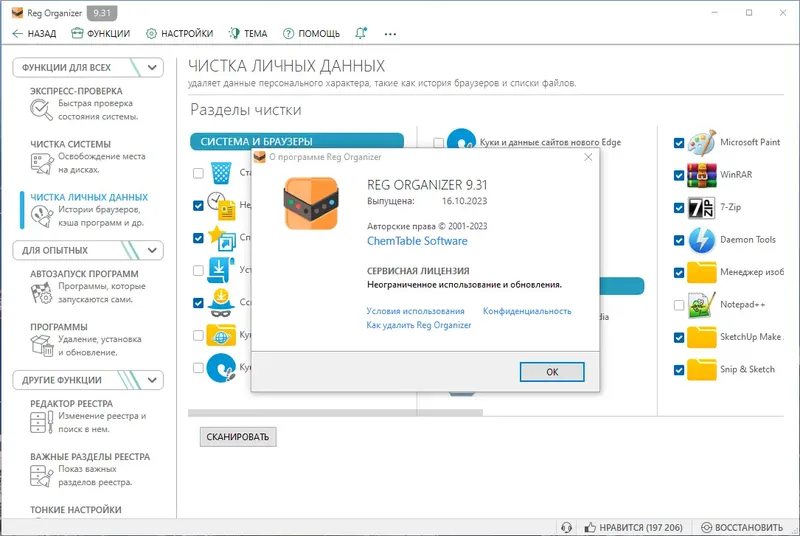
Task: Uncheck the Microsoft Paint checkbox
Action: (679, 143)
